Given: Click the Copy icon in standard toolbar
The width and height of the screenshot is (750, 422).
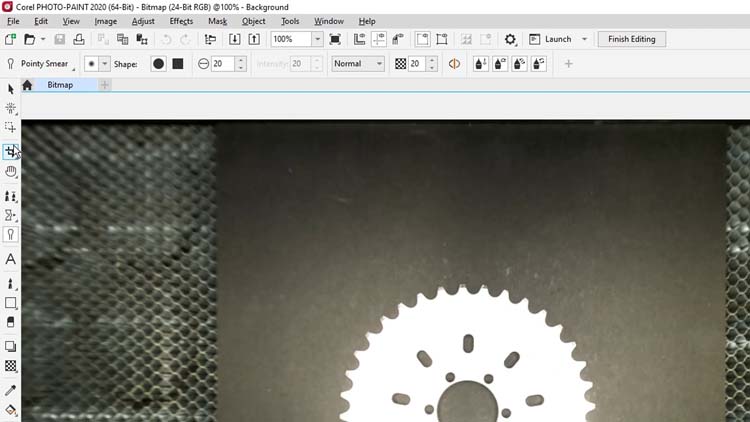Looking at the screenshot, I should [x=122, y=39].
